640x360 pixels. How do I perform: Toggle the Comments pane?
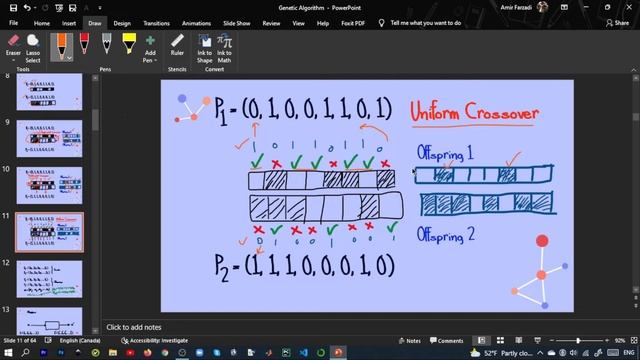(x=447, y=340)
